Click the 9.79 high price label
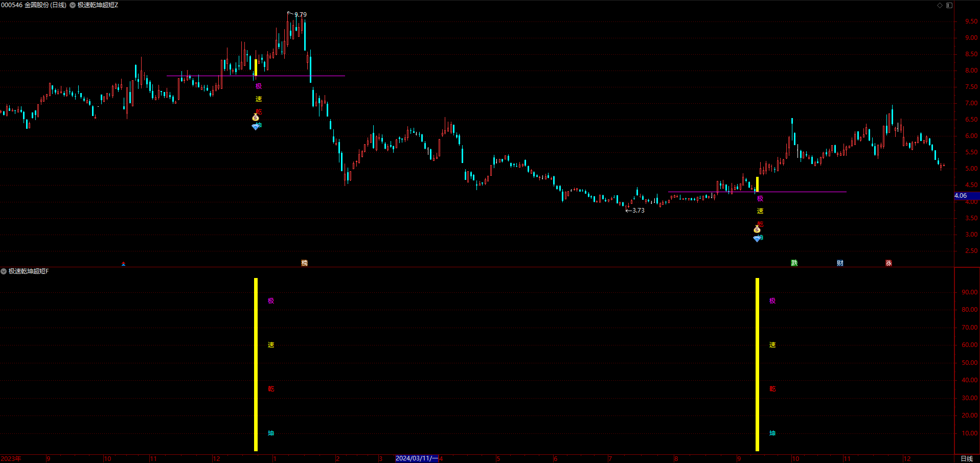 point(301,15)
